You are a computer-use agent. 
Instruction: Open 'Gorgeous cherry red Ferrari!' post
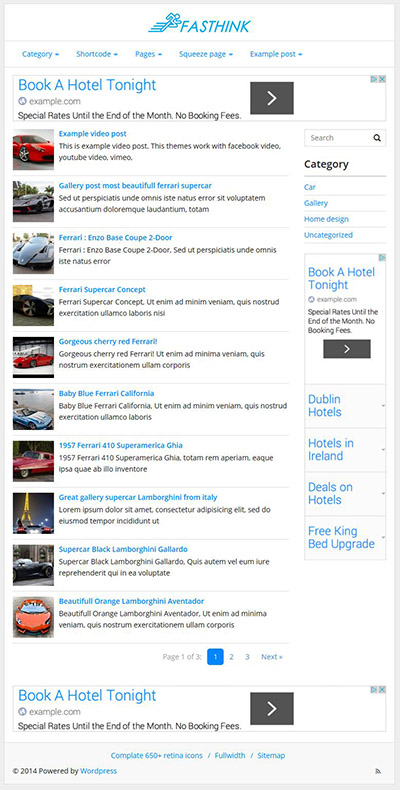pyautogui.click(x=108, y=342)
